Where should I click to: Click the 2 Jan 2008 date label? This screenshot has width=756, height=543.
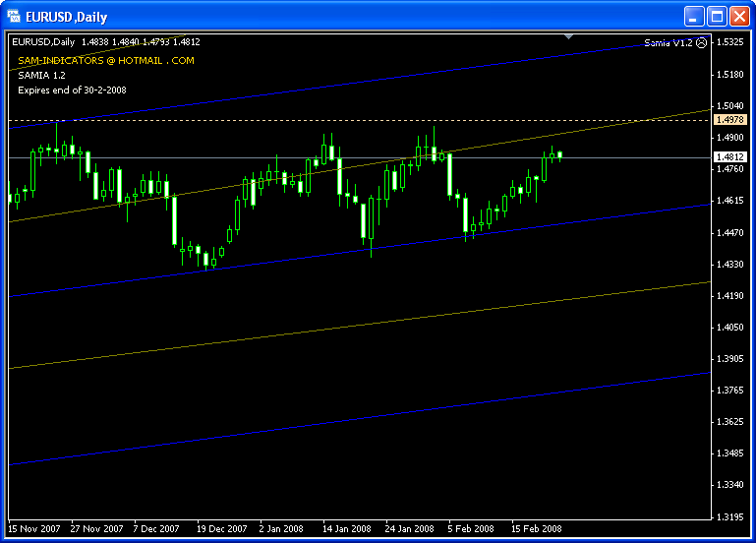tap(281, 529)
